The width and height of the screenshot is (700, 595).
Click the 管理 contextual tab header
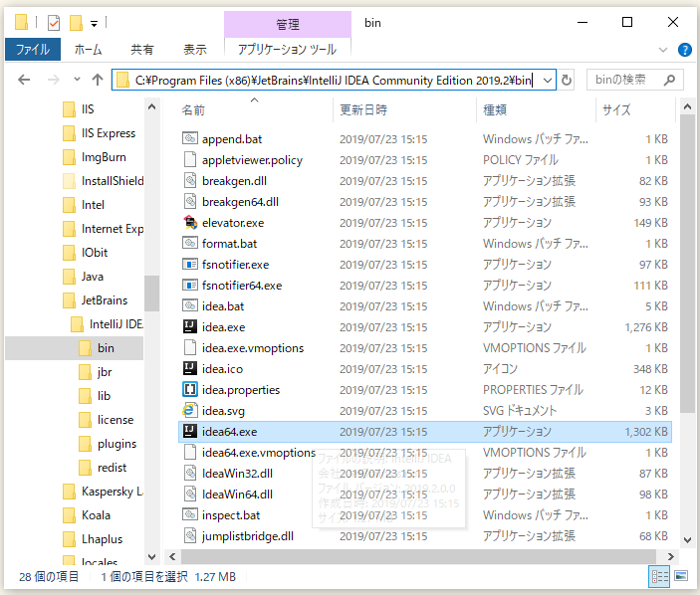(x=287, y=24)
